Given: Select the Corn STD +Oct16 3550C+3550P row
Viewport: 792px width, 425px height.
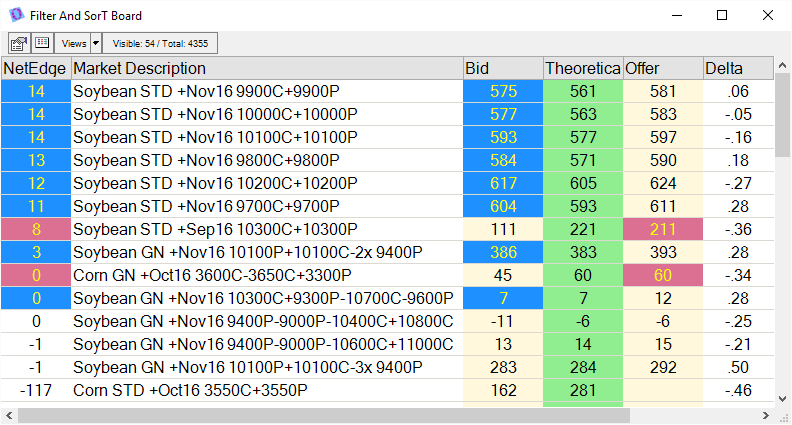Looking at the screenshot, I should coord(266,390).
